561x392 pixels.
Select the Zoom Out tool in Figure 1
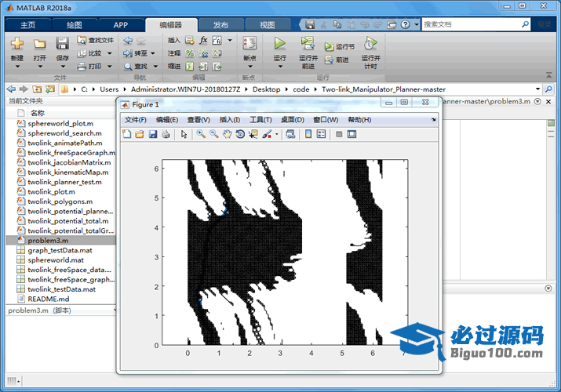[214, 134]
